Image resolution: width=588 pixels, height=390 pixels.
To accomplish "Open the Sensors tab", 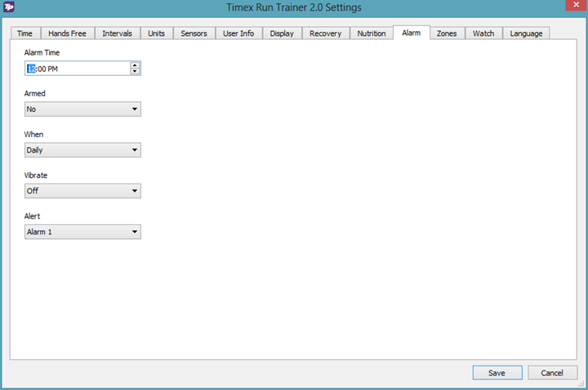I will [194, 33].
